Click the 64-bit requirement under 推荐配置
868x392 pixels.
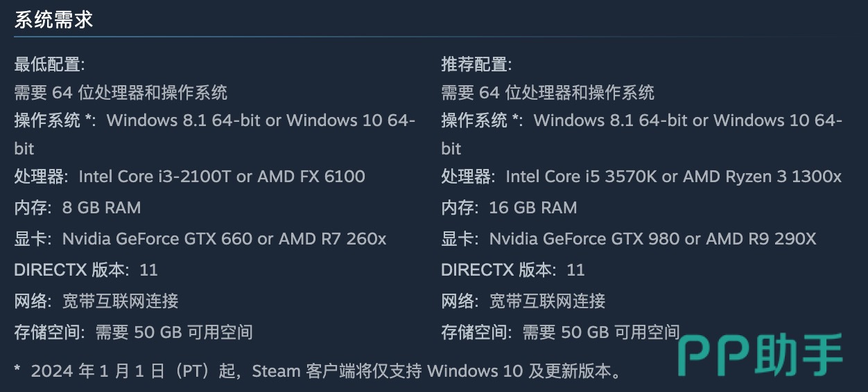click(x=548, y=92)
